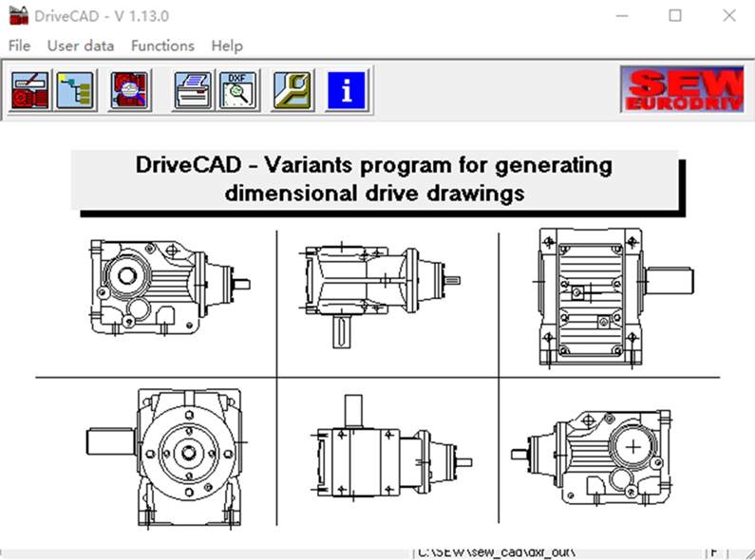755x560 pixels.
Task: Click the dxf_out path in status bar
Action: (497, 552)
